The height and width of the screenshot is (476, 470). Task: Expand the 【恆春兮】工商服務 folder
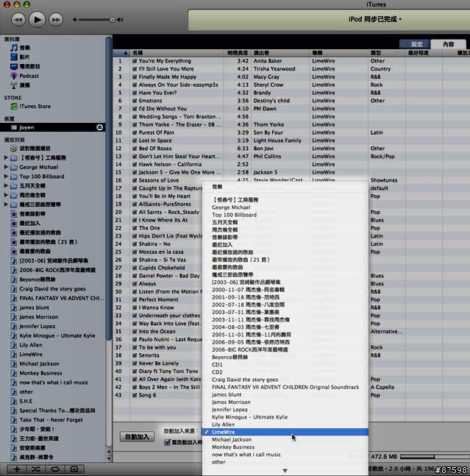tap(5, 157)
